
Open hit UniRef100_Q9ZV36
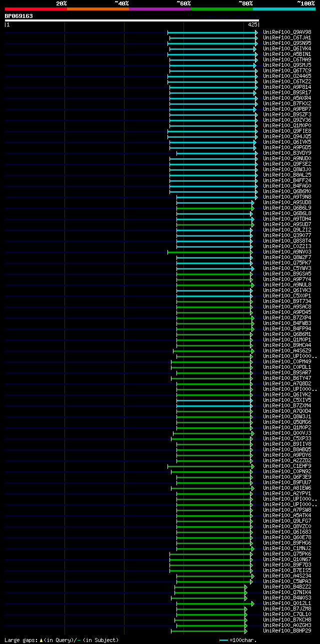[x=287, y=120]
